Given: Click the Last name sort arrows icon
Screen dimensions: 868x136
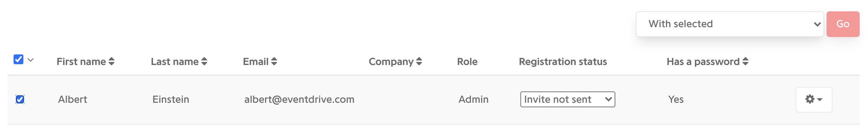Looking at the screenshot, I should (x=204, y=62).
